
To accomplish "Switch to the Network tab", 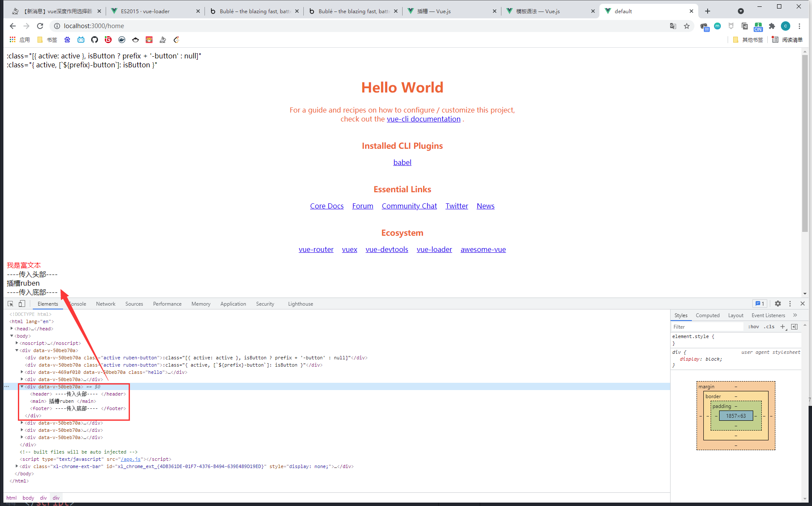I will 106,304.
